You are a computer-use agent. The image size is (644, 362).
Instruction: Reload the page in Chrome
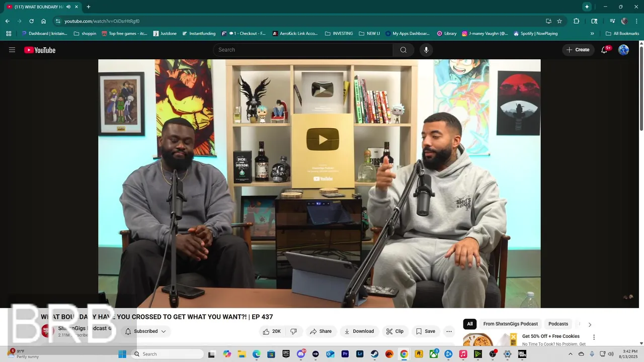31,21
